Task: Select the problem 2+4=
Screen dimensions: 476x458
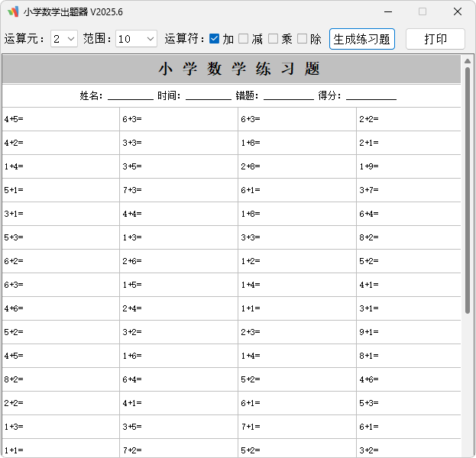Action: point(132,308)
